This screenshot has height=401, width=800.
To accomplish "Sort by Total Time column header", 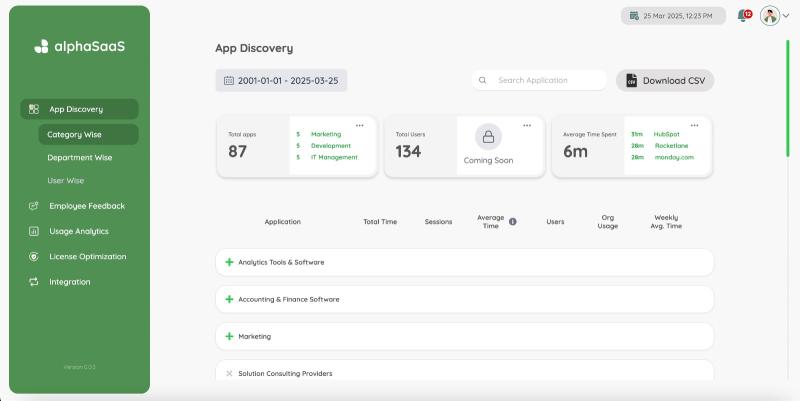I will click(x=380, y=221).
